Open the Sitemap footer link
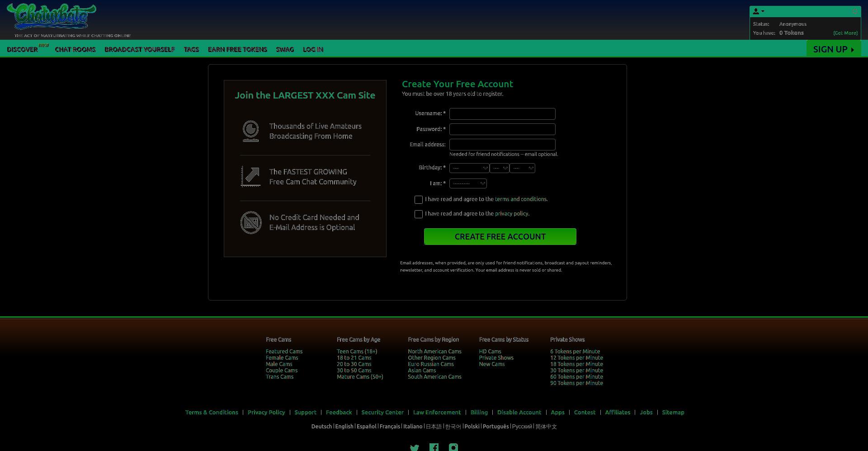868x451 pixels. click(673, 413)
